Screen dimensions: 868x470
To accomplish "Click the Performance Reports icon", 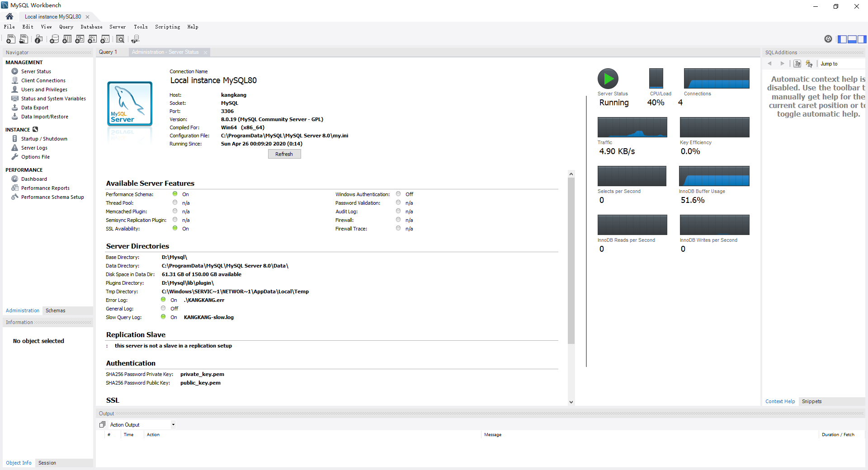I will pyautogui.click(x=15, y=188).
